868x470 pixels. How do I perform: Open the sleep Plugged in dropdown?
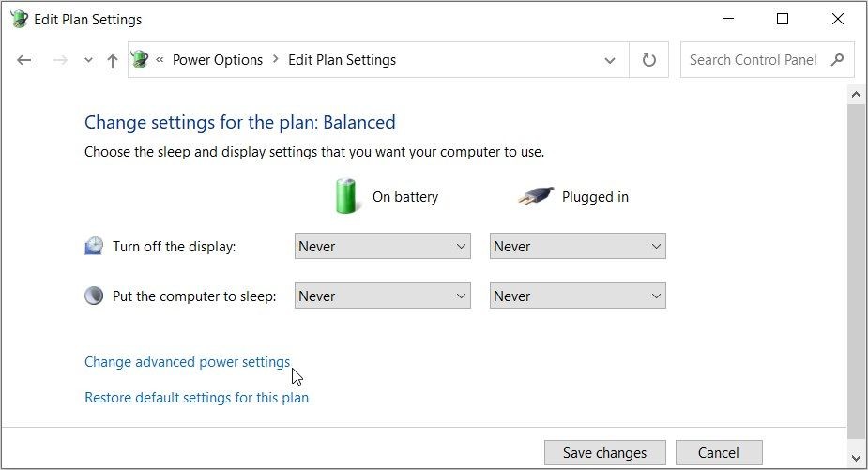tap(577, 296)
